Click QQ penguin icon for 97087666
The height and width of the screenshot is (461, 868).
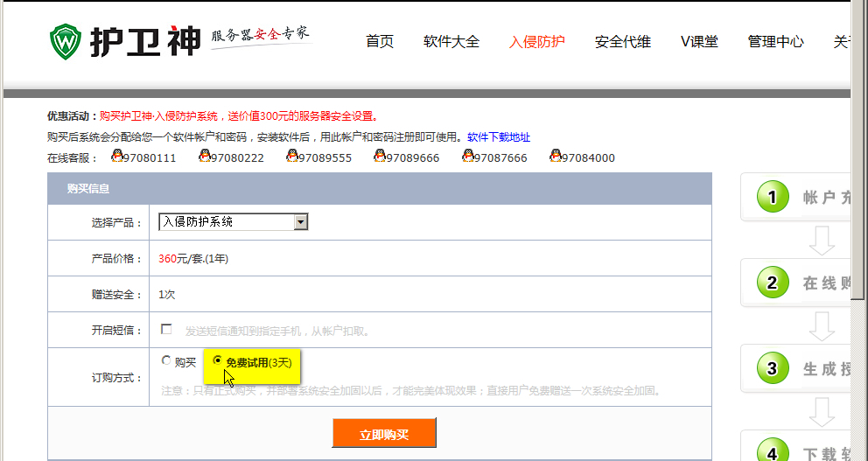(x=468, y=157)
